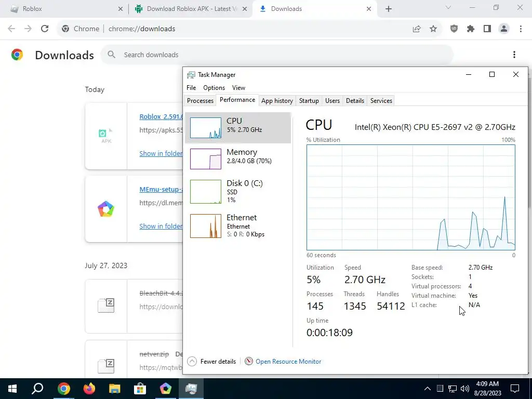Open Firefox from the taskbar
Image resolution: width=532 pixels, height=399 pixels.
89,389
